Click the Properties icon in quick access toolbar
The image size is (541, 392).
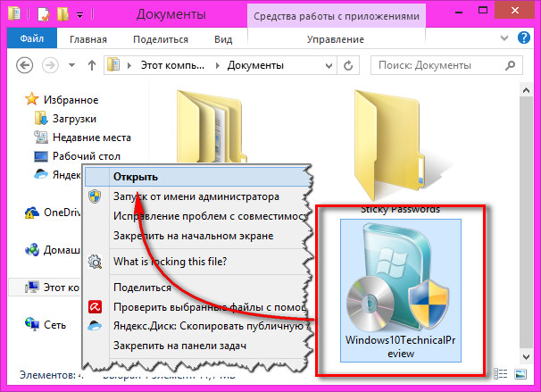click(x=44, y=14)
